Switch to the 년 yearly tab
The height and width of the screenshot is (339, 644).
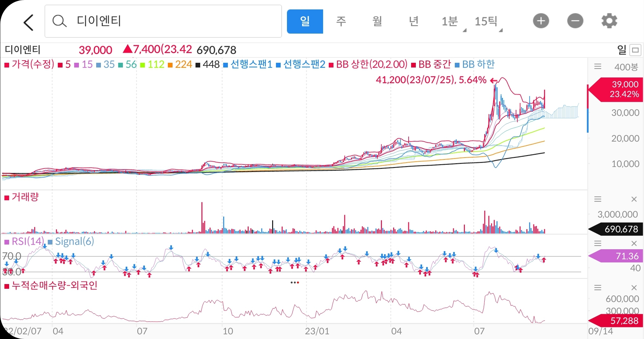414,21
